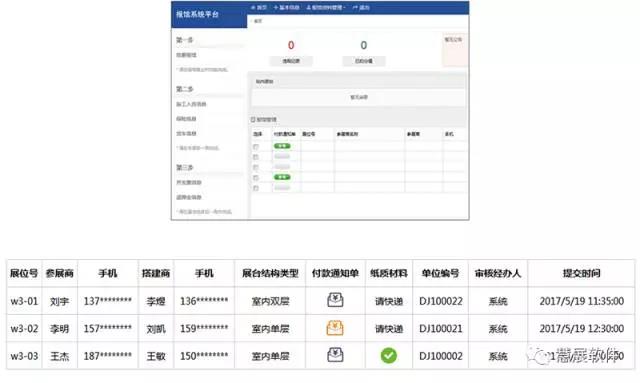Click green status badge in first list row

point(282,146)
